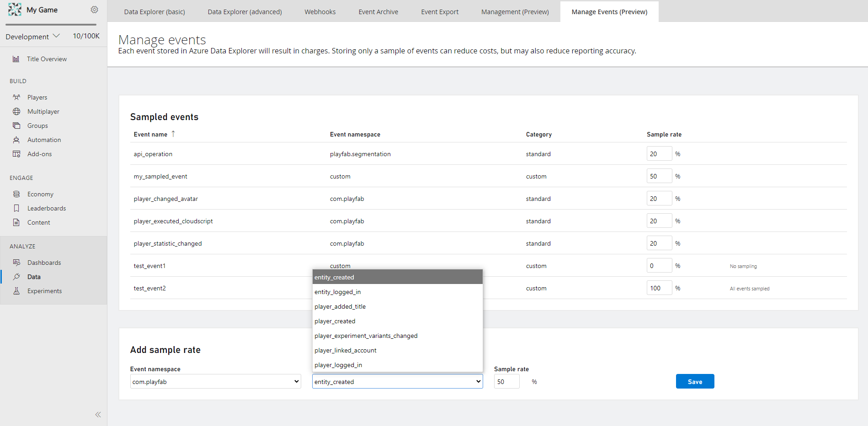Click the Save button

695,381
